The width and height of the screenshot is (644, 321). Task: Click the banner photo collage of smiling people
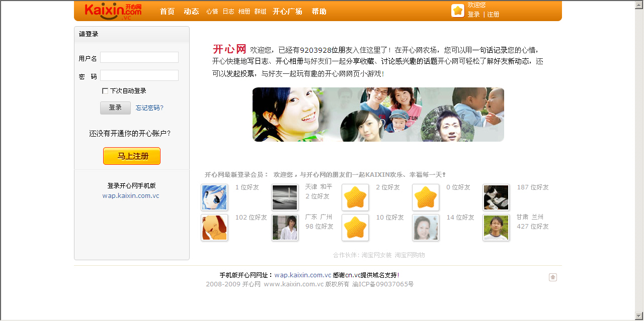click(x=378, y=115)
